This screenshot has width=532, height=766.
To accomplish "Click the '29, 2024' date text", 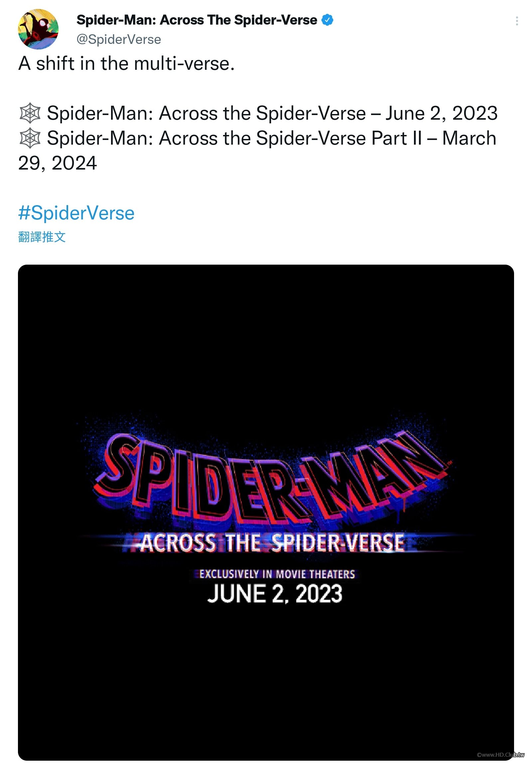I will pyautogui.click(x=57, y=163).
